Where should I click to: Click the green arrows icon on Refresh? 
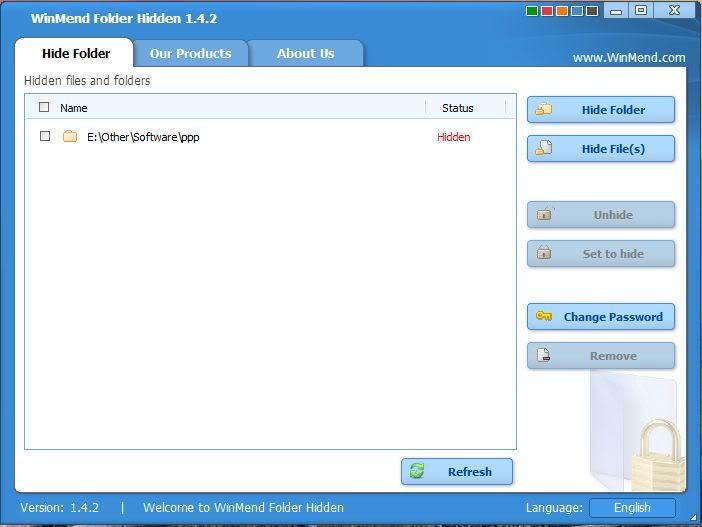coord(418,471)
